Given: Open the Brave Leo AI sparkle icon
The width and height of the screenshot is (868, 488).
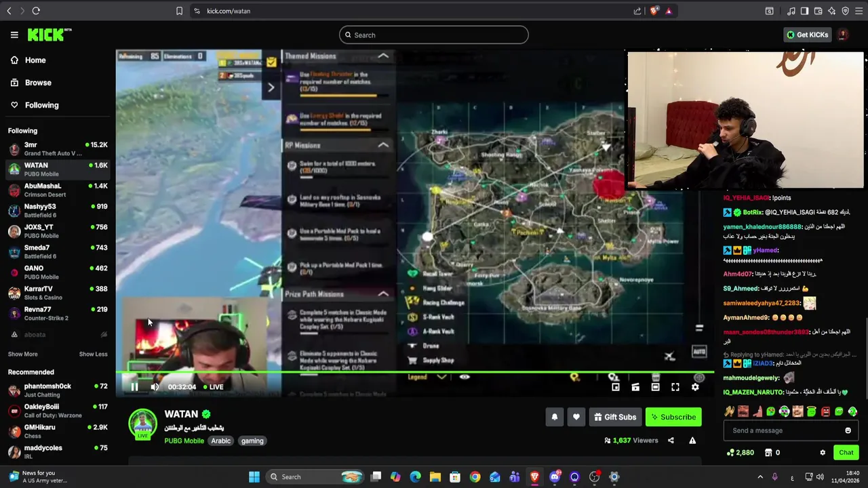Looking at the screenshot, I should coord(831,11).
